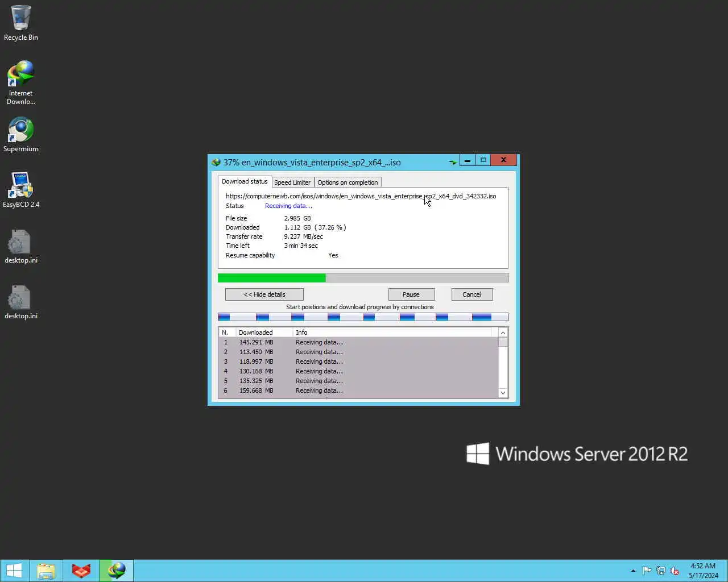This screenshot has width=728, height=582.
Task: Select connection row with 113.450 MB
Action: 358,352
